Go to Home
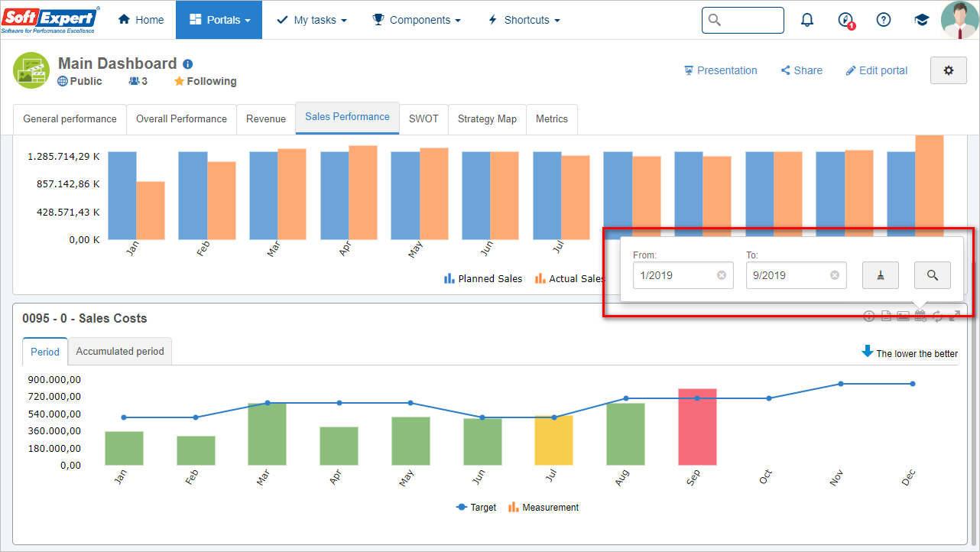 coord(141,20)
